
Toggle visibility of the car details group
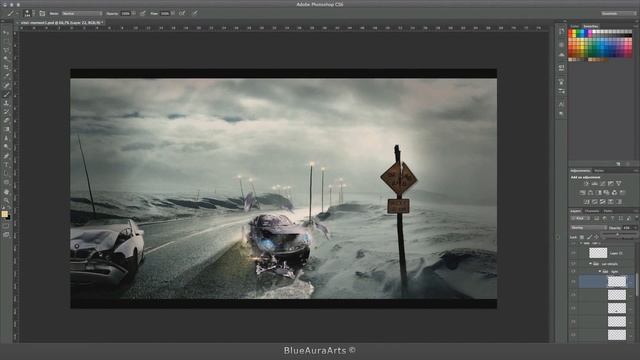click(573, 264)
